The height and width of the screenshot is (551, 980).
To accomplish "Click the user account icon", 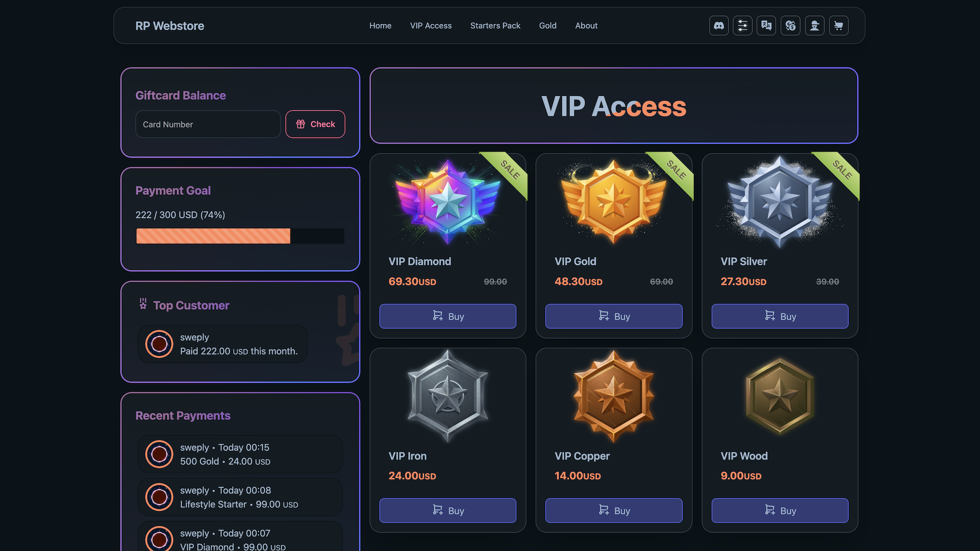I will (x=815, y=26).
